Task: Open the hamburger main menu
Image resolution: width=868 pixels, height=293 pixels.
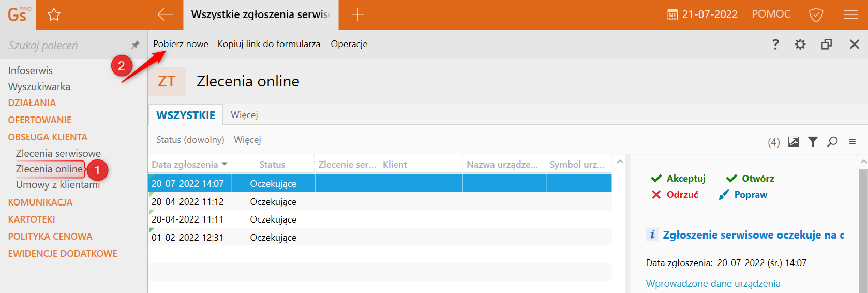Action: tap(850, 14)
